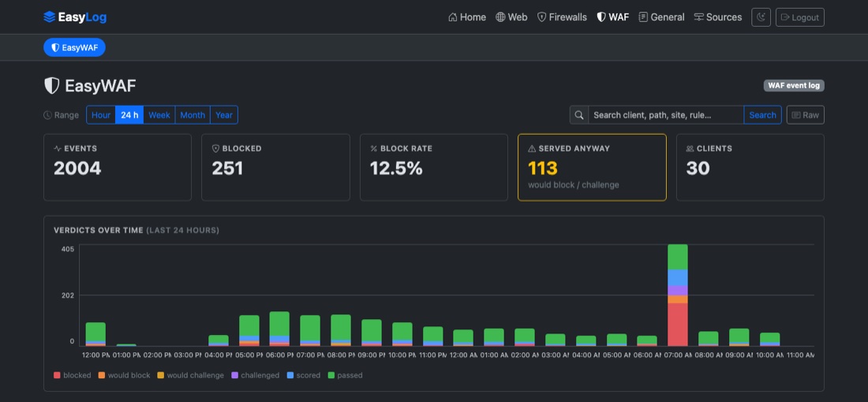Click the Events pulse icon
Viewport: 868px width, 402px height.
pos(58,149)
